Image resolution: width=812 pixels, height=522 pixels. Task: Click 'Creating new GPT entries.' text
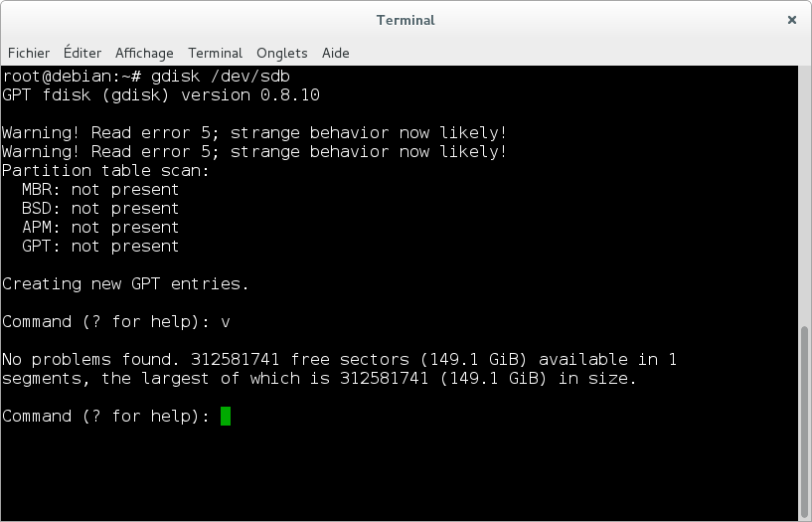coord(125,284)
